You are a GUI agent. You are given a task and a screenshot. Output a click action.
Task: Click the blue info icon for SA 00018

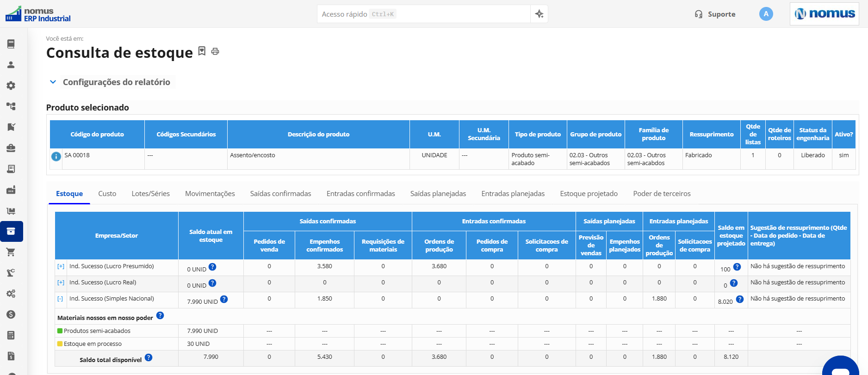[x=56, y=156]
